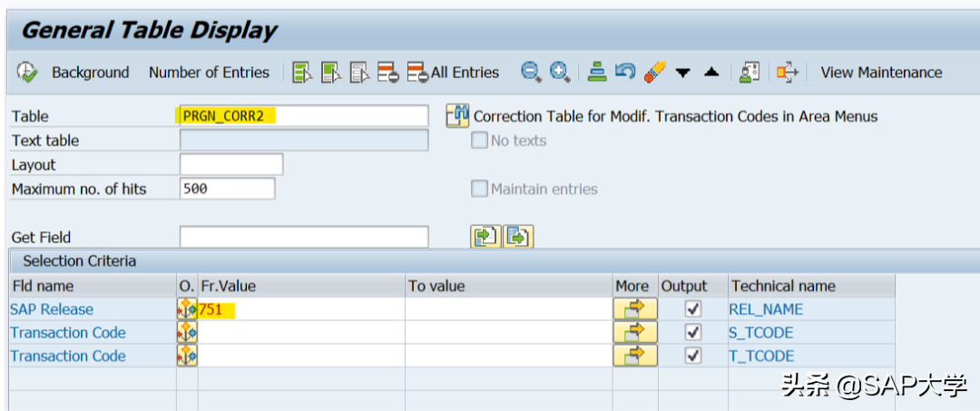Click the delete-entries icon before All Entries
This screenshot has height=411, width=980.
388,73
